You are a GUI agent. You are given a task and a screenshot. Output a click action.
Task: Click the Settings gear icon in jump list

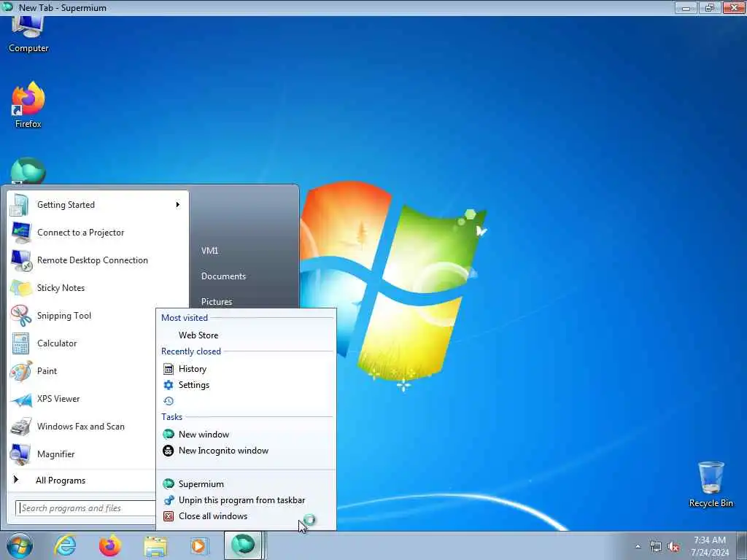169,385
